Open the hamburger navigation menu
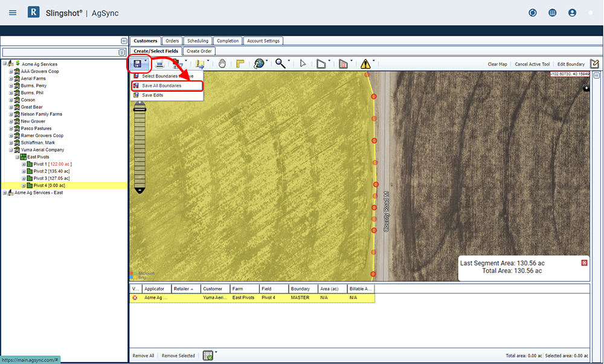604x364 pixels. tap(13, 13)
